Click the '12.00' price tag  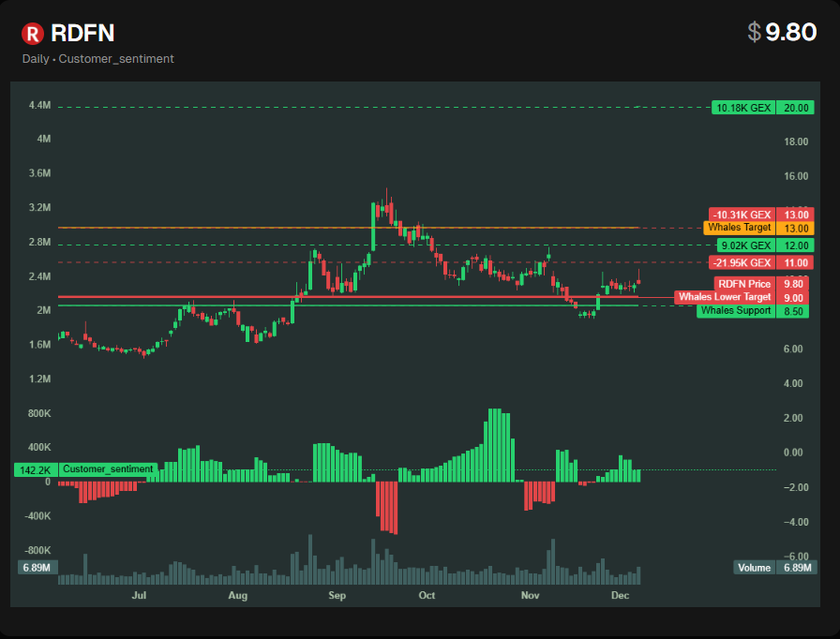coord(796,245)
